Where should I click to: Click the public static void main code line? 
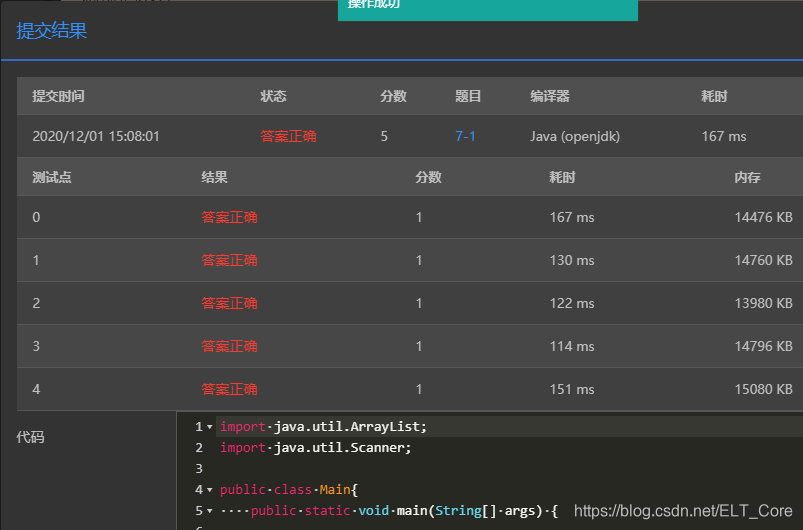pyautogui.click(x=389, y=511)
